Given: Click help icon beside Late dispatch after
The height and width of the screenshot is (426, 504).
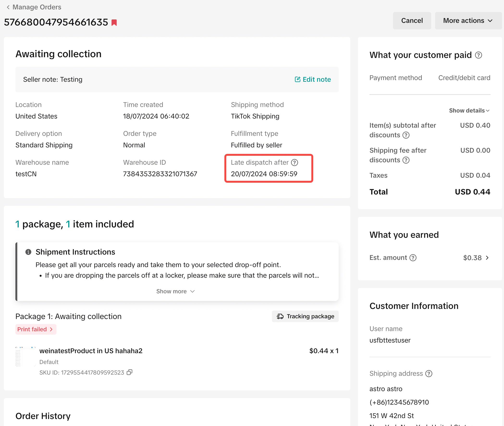Looking at the screenshot, I should tap(294, 163).
